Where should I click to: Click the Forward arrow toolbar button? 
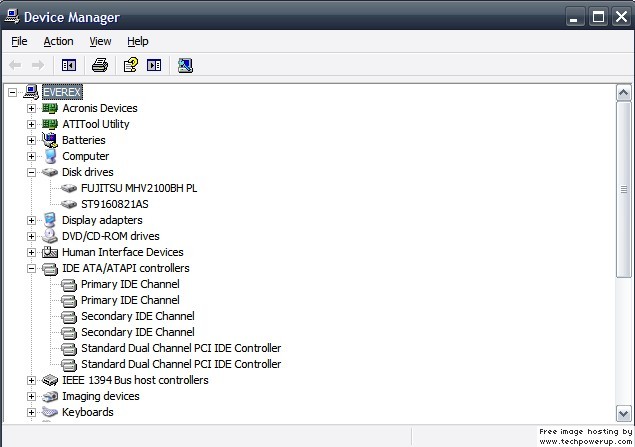tap(38, 65)
